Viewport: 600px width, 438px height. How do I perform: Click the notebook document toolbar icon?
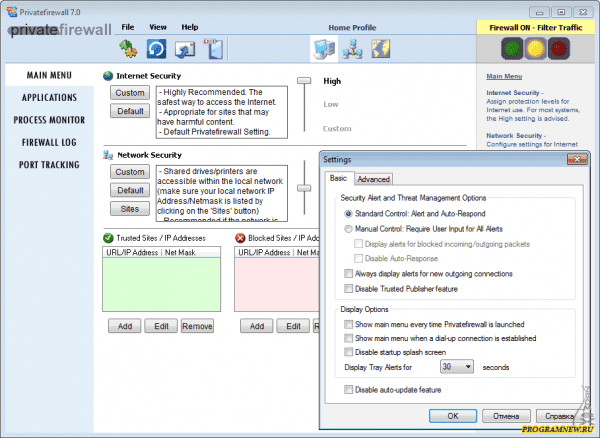coord(213,49)
